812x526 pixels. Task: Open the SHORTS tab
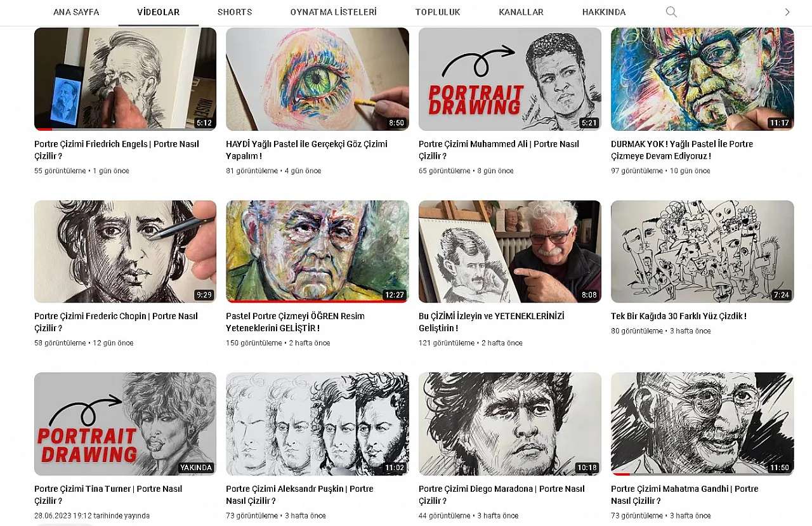pos(235,12)
